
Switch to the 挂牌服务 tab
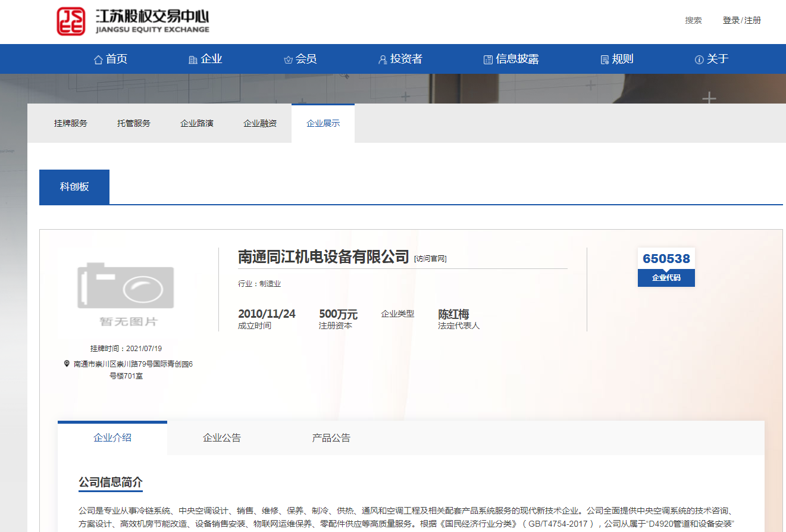[71, 123]
